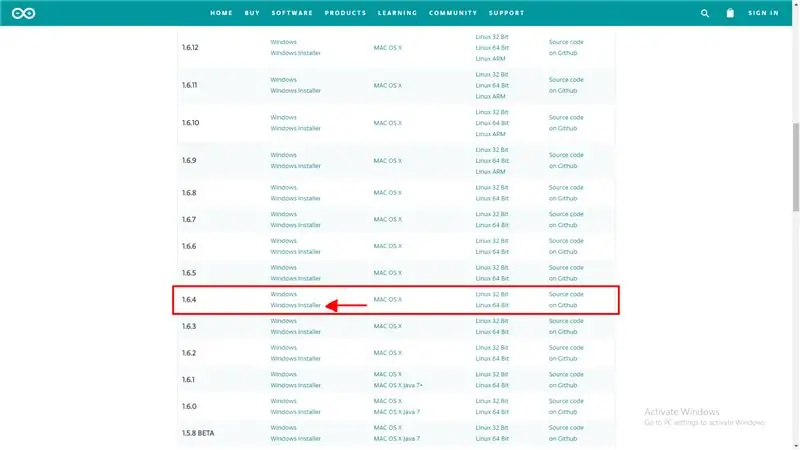Download Windows zip for version 1.6.11
The height and width of the screenshot is (450, 800).
click(283, 80)
